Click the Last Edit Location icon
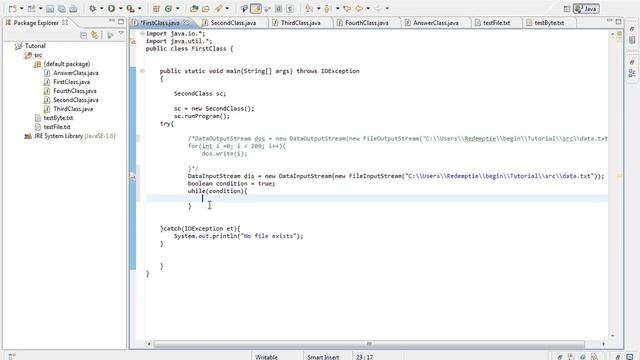 click(347, 8)
